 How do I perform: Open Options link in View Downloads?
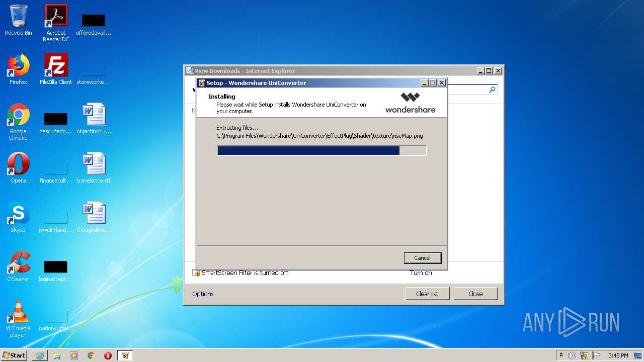[203, 294]
